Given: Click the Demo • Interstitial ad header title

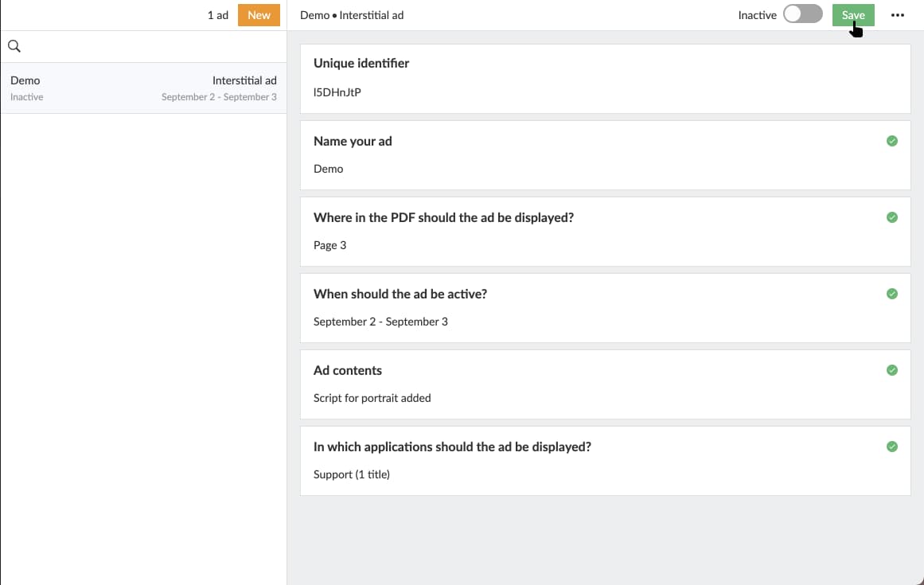Looking at the screenshot, I should (352, 15).
